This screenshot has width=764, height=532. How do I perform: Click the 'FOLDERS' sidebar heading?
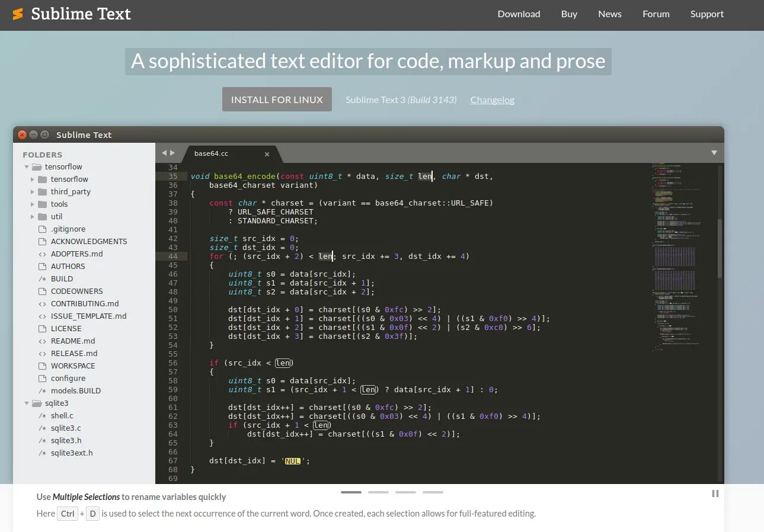click(42, 155)
